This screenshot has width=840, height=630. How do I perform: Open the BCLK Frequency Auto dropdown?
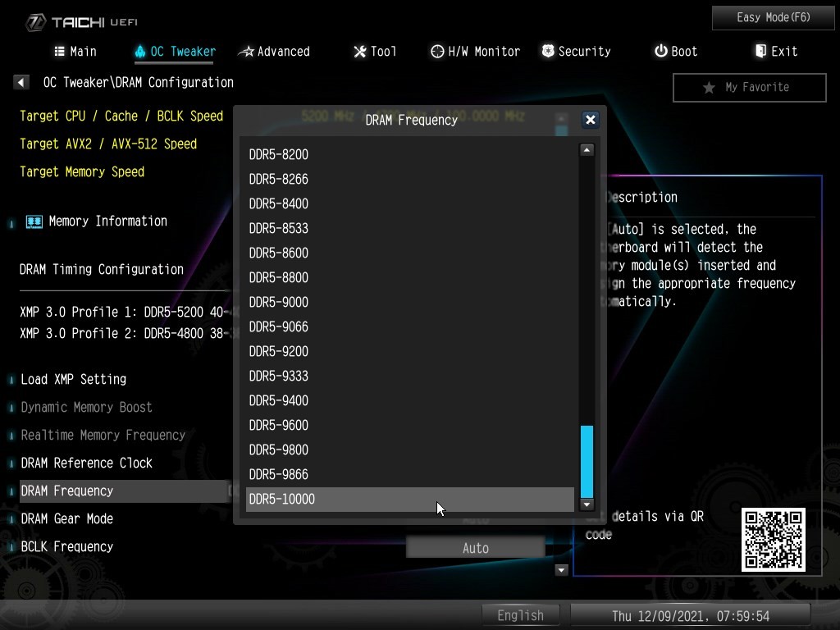coord(475,548)
